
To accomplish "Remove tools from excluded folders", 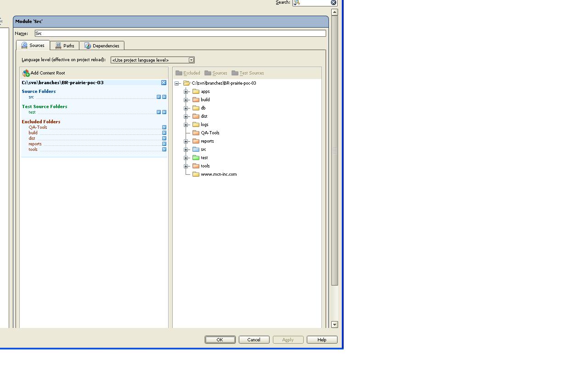I will (x=164, y=149).
